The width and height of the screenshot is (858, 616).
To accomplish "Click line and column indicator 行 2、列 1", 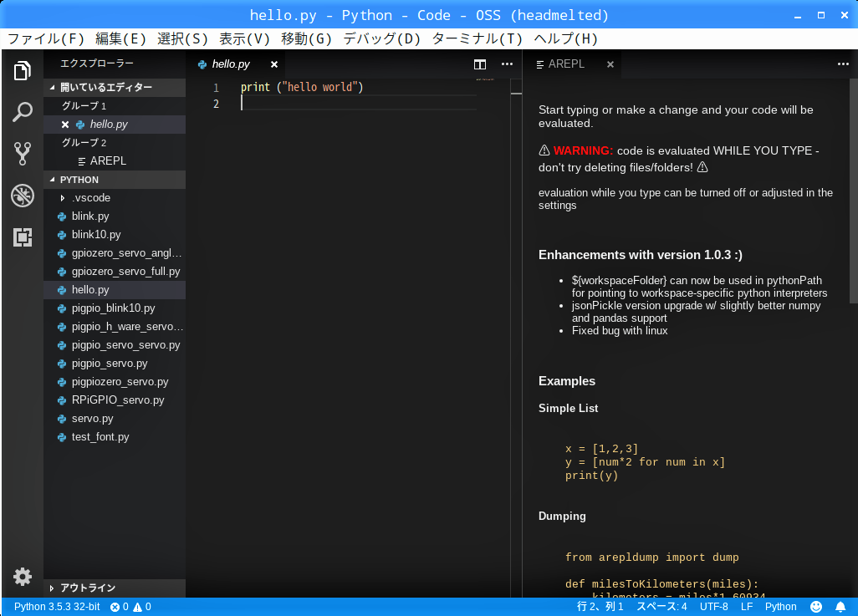I will 600,607.
